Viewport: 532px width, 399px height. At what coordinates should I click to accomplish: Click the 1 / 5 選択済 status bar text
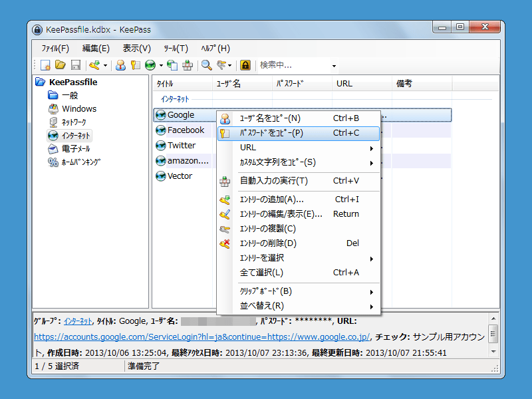(x=57, y=366)
